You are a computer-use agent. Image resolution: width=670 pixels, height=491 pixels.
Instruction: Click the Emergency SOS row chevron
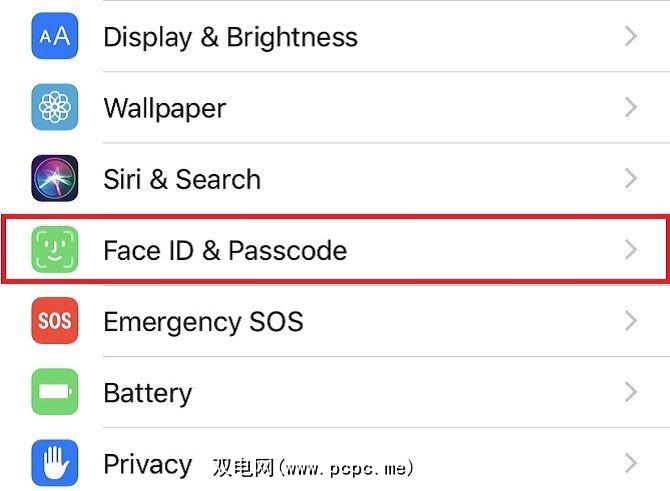(x=630, y=321)
